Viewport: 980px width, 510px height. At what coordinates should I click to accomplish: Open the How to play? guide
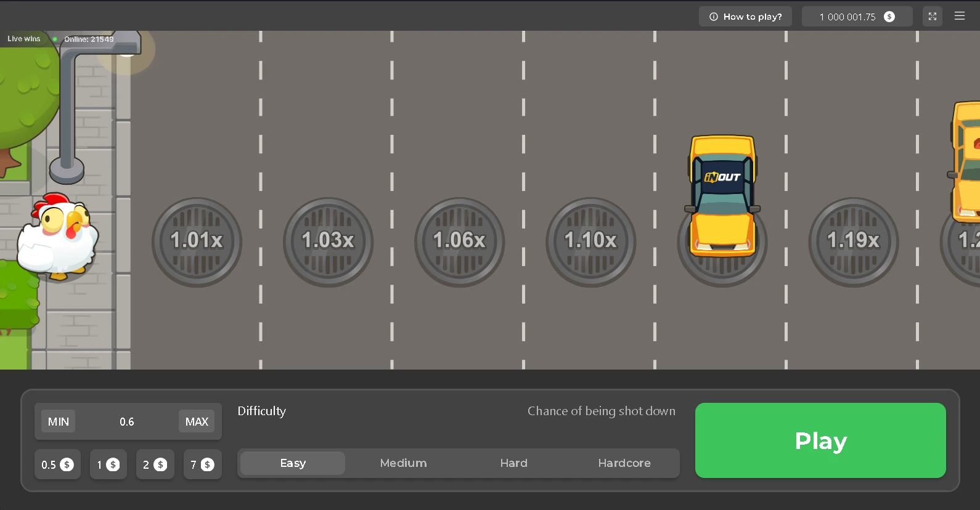coord(745,17)
